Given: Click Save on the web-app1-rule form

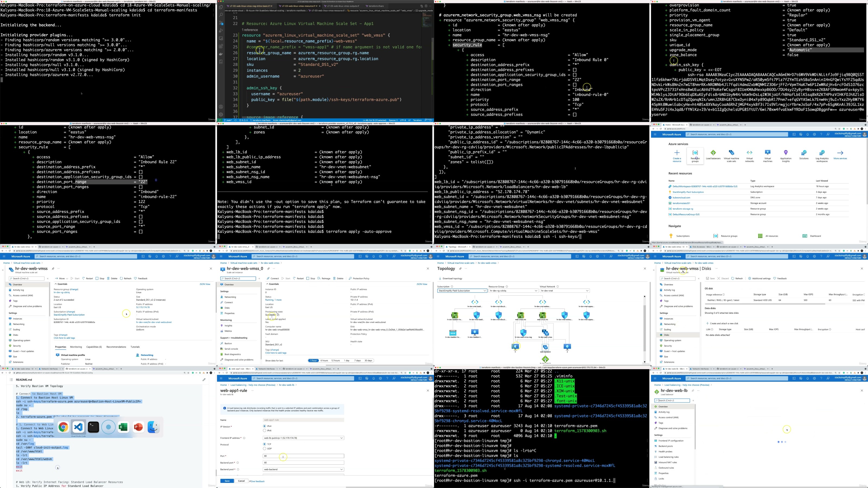Looking at the screenshot, I should 227,481.
